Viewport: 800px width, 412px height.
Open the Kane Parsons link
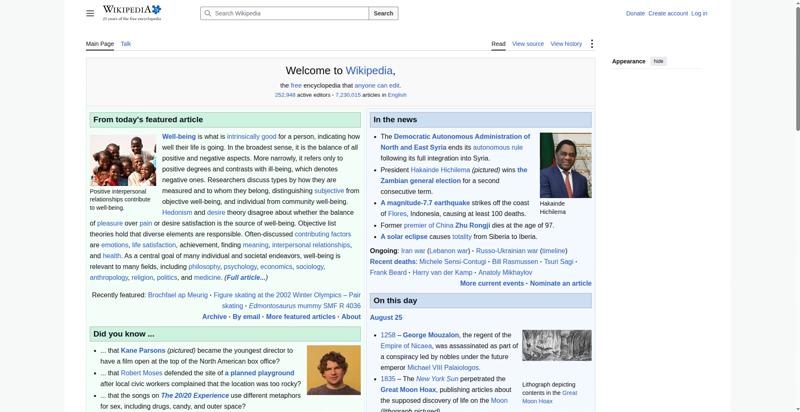(x=143, y=351)
